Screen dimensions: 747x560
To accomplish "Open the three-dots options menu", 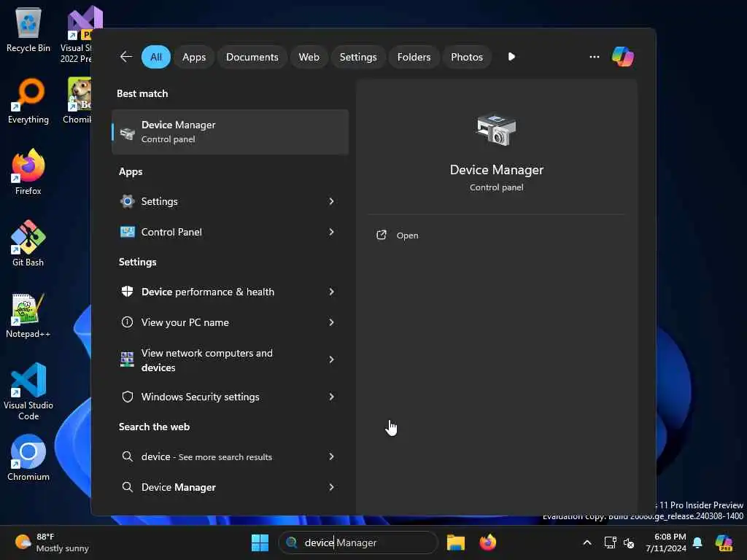I will 594,57.
